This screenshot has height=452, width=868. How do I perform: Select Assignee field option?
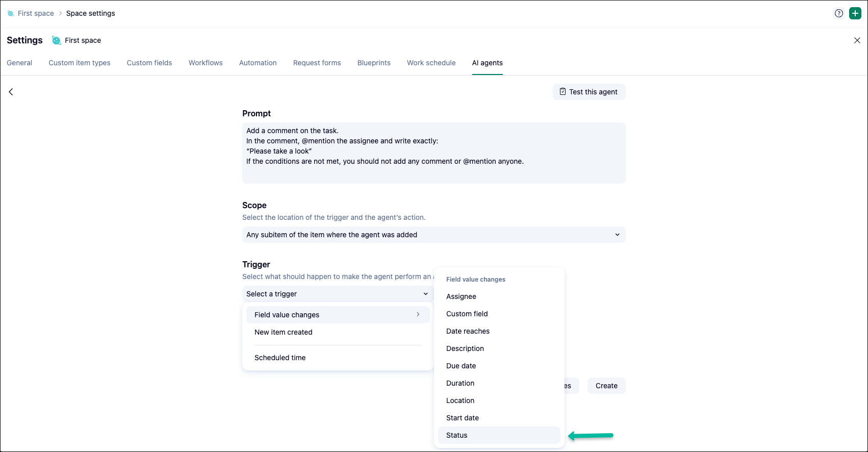(461, 296)
